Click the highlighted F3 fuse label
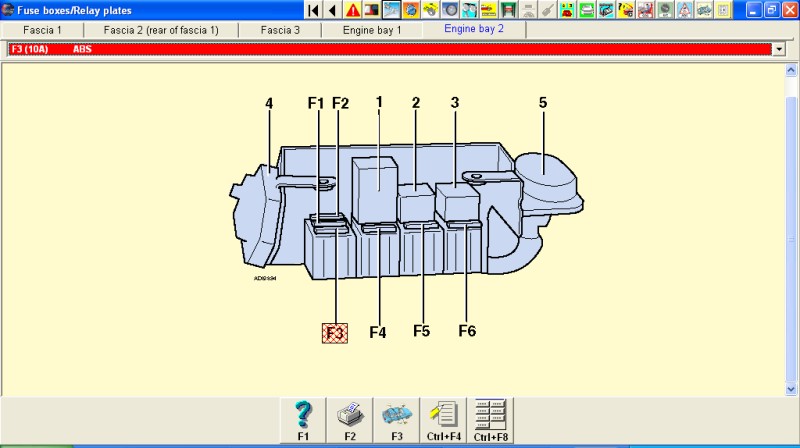 click(x=335, y=333)
